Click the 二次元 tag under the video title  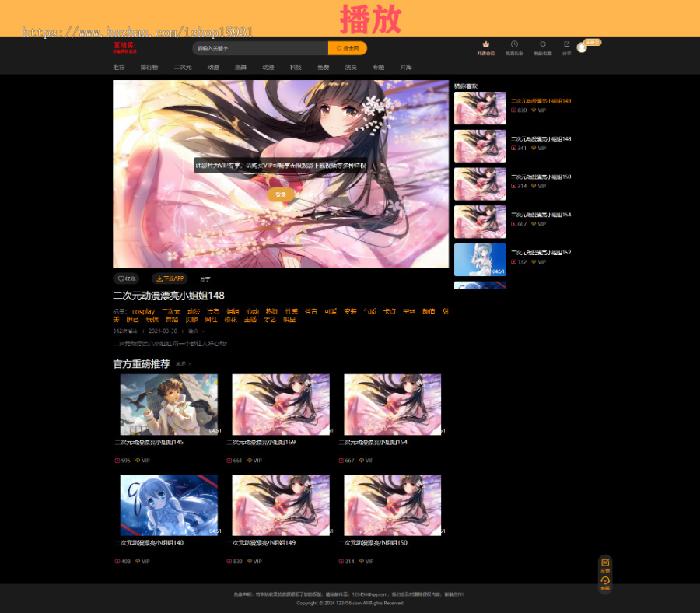point(171,312)
